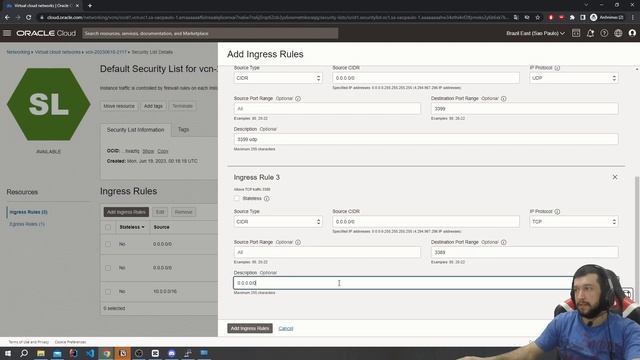The image size is (640, 360).
Task: Select all ingress rules with the header checkbox
Action: [108, 227]
